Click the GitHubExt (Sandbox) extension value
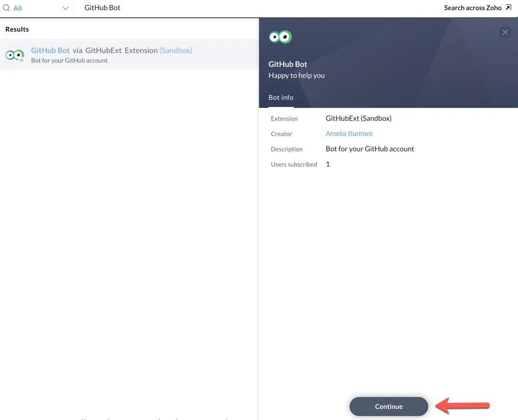Screen dimensions: 518x420 [358, 118]
